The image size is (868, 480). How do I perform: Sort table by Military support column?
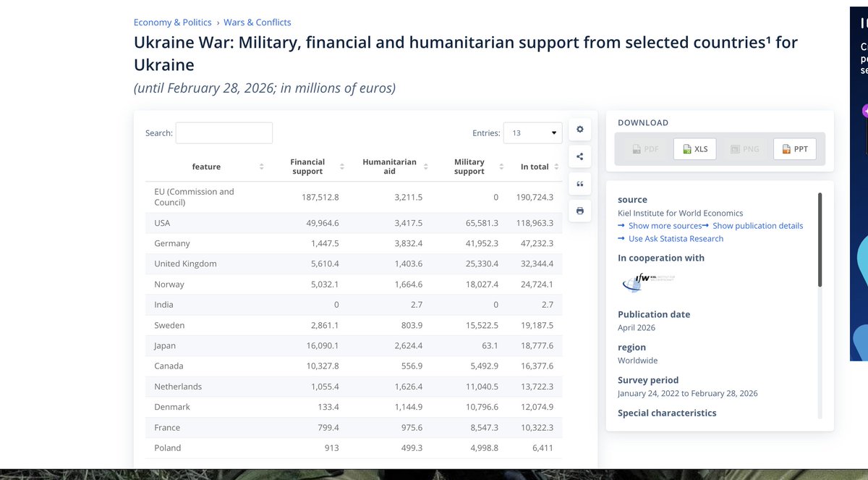(x=469, y=167)
